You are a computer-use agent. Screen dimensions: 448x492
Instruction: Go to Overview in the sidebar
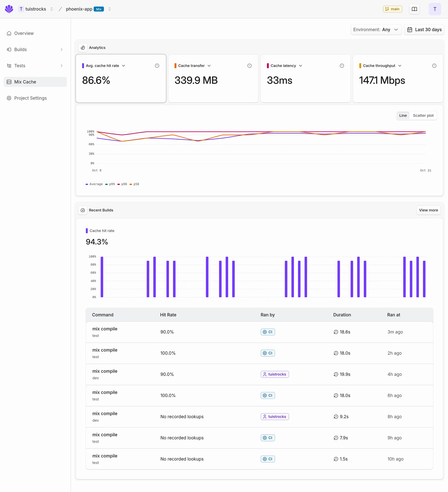(x=35, y=33)
